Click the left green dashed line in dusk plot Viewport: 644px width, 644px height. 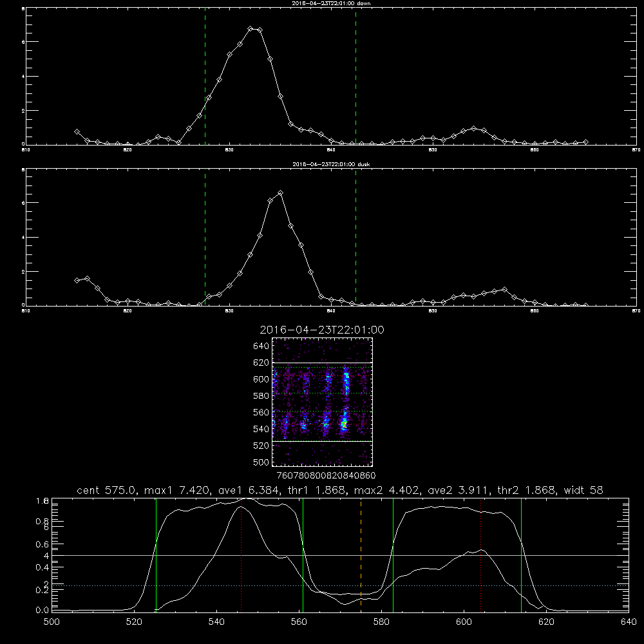coord(205,238)
